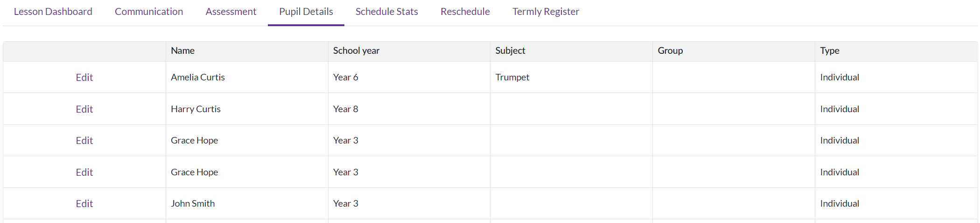The image size is (980, 223).
Task: Select the Year 8 cell
Action: coord(409,109)
